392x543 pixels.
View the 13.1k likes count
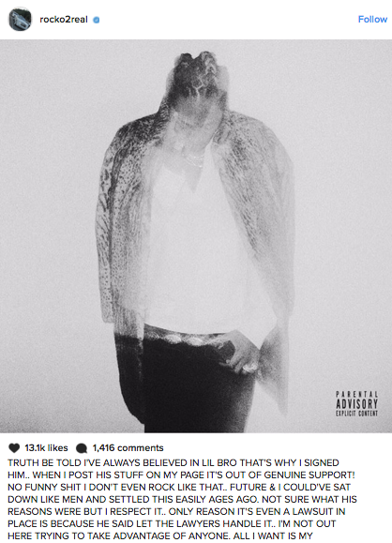(46, 447)
